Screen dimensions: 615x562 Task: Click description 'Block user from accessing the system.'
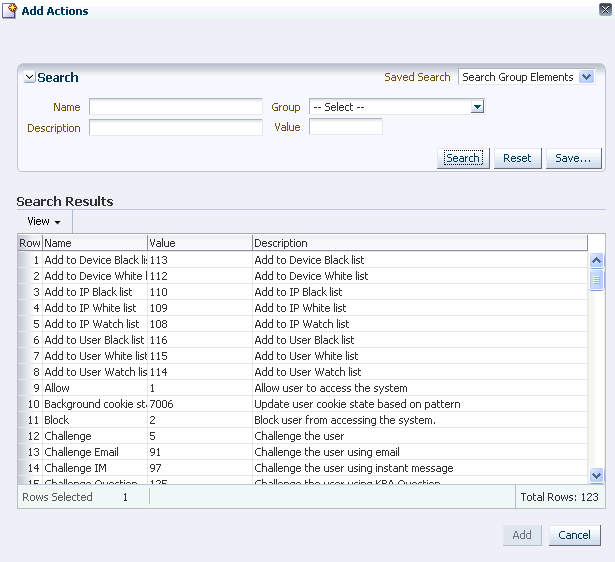[x=345, y=420]
